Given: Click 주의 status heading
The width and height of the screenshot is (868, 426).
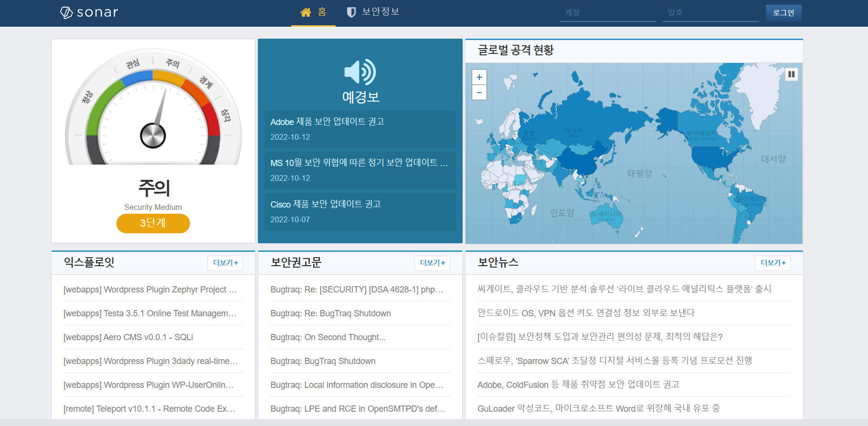Looking at the screenshot, I should [x=154, y=188].
